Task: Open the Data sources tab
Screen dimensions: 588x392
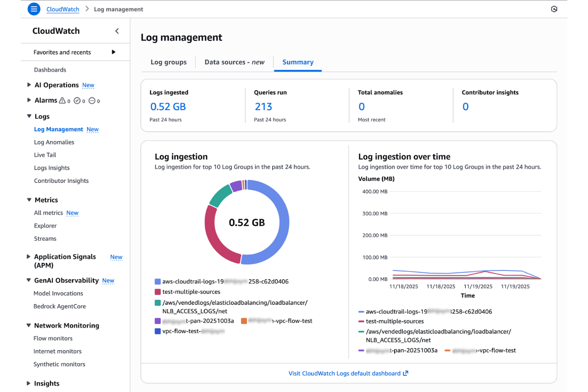Action: [234, 62]
